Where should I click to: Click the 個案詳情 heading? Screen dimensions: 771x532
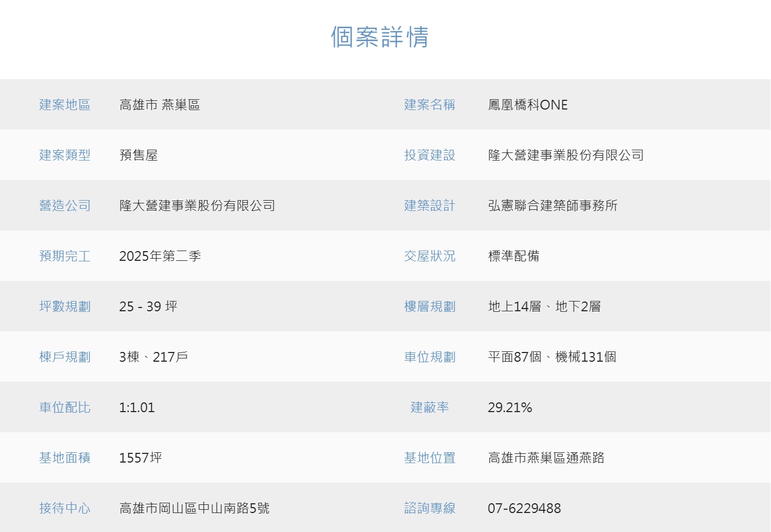click(x=380, y=37)
